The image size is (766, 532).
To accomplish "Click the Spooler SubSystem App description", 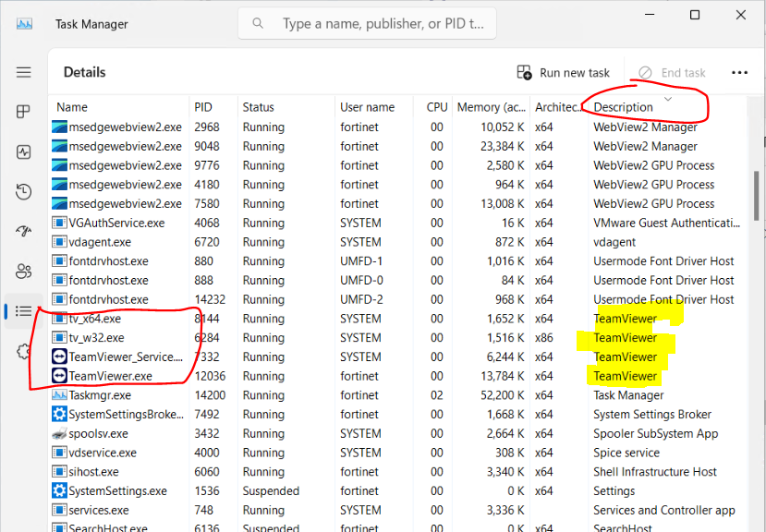I will tap(656, 433).
